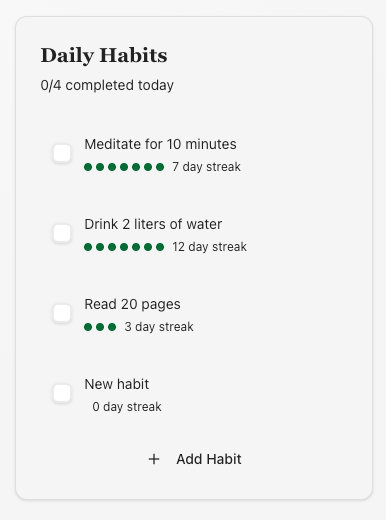Screen dimensions: 386x520
Task: Click first green dot in Read streak
Action: 88,327
